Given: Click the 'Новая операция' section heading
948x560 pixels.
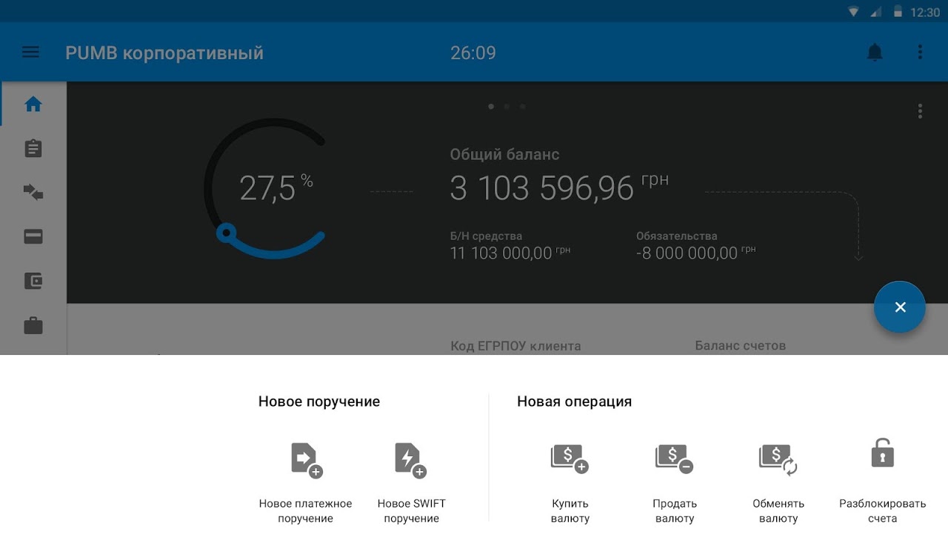Looking at the screenshot, I should (575, 401).
